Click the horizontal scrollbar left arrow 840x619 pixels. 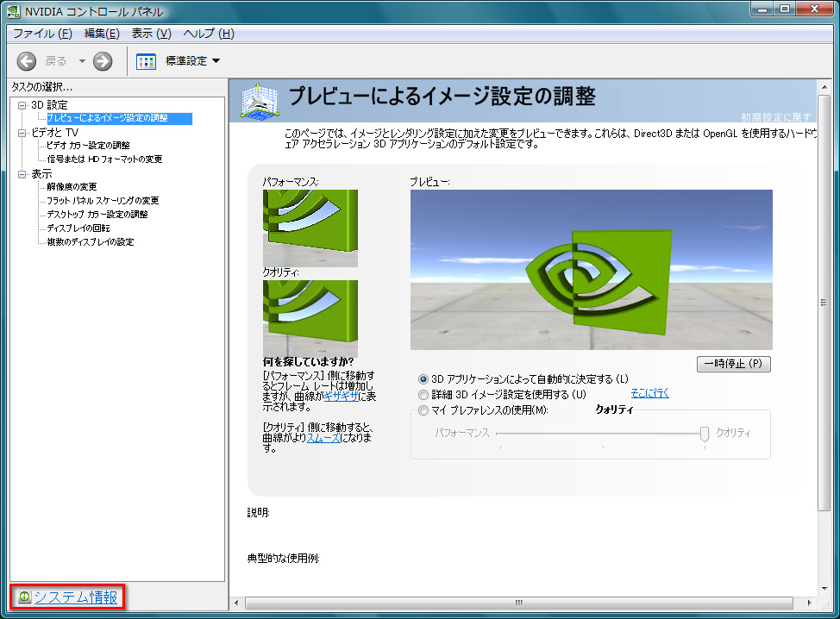[x=236, y=603]
